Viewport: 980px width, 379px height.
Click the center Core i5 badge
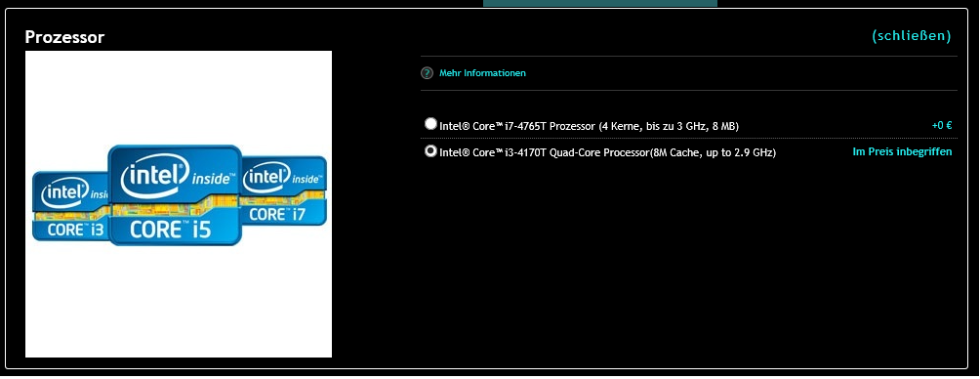point(175,195)
